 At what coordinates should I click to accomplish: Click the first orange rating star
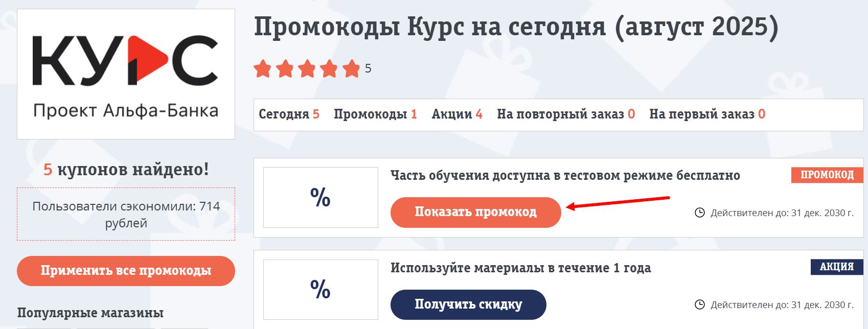(x=263, y=67)
